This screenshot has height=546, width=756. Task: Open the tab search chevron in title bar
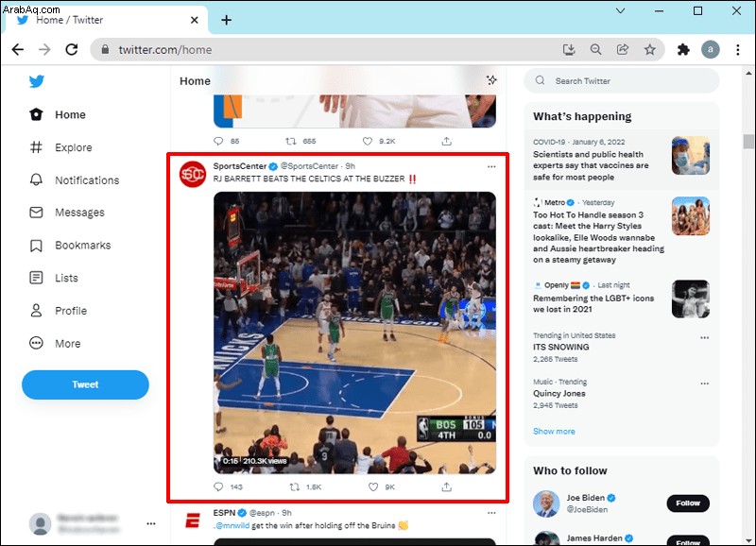click(x=621, y=10)
